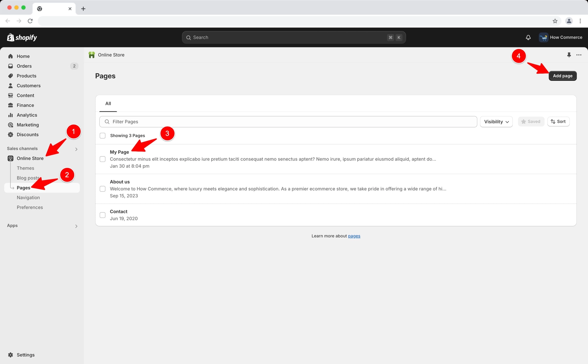
Task: Reload the page in browser
Action: [30, 21]
